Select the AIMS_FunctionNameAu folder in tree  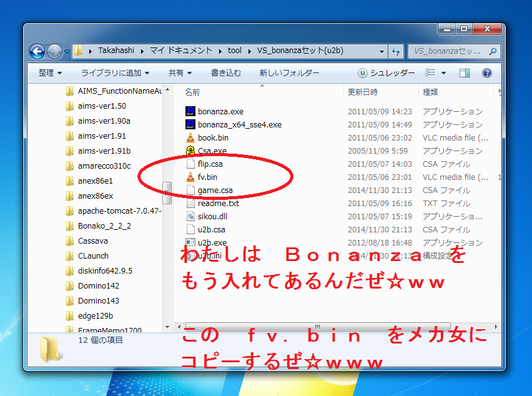119,91
